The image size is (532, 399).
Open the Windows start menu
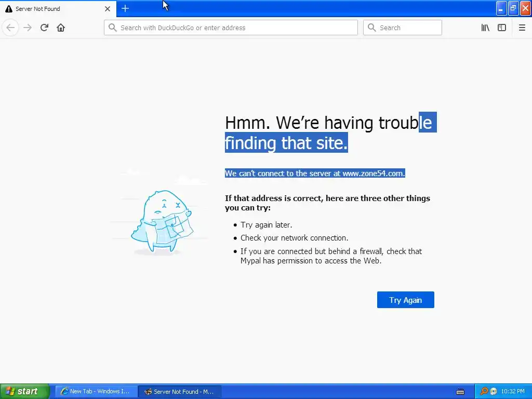click(24, 391)
